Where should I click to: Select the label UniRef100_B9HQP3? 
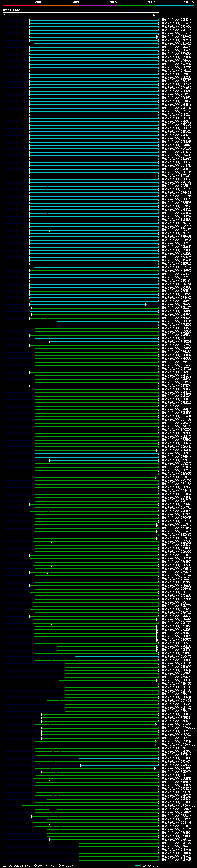point(176,314)
